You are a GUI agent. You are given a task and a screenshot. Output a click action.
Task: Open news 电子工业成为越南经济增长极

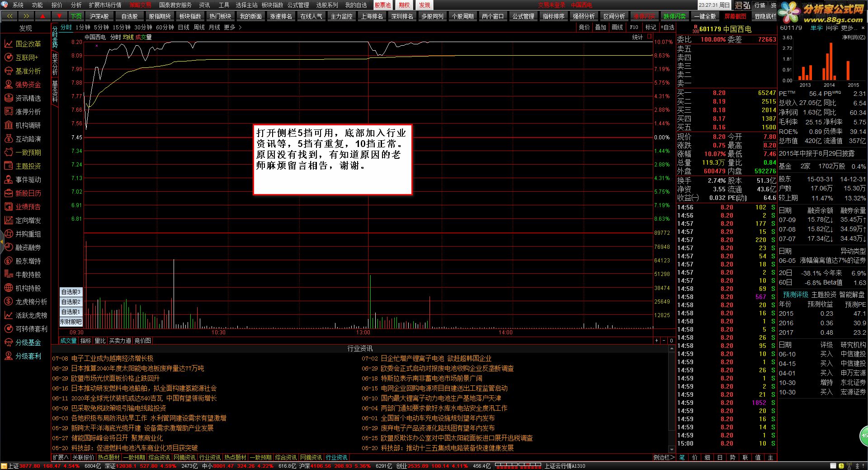(112, 358)
